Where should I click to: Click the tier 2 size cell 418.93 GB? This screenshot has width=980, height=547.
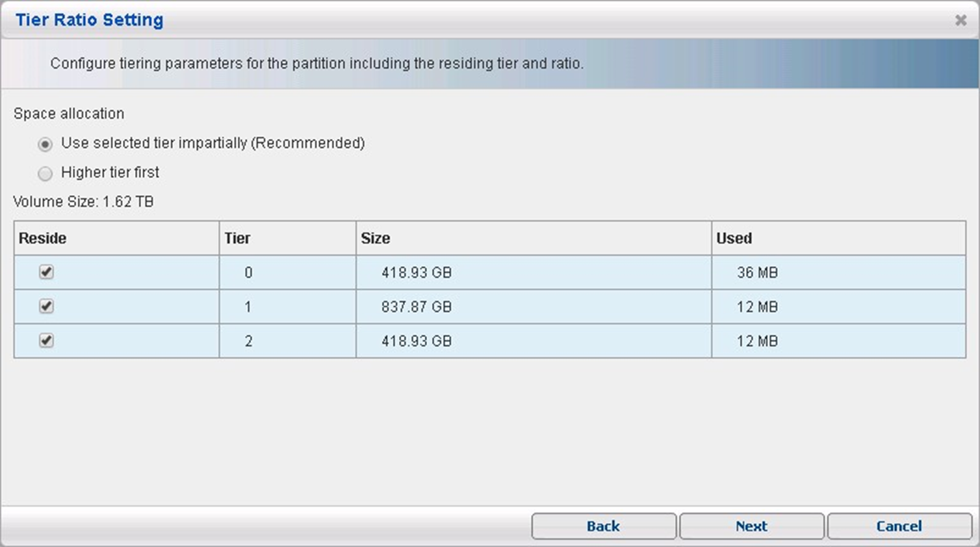point(416,341)
